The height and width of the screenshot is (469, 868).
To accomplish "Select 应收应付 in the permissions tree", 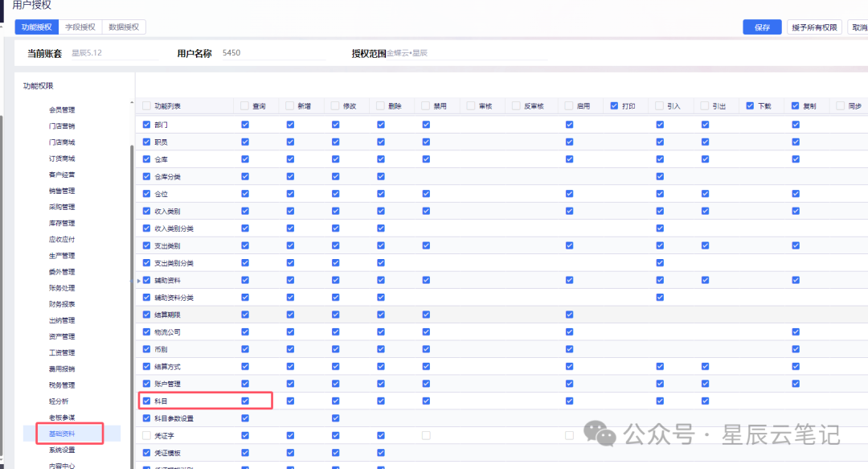I will 62,240.
